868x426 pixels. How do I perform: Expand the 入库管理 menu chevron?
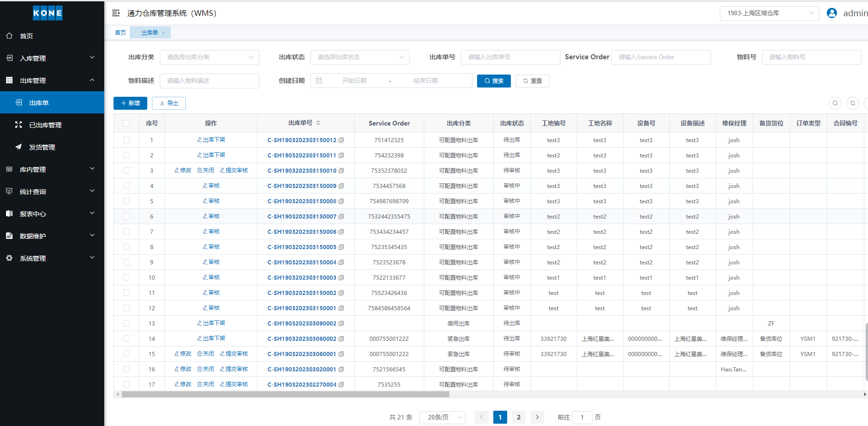[x=92, y=57]
